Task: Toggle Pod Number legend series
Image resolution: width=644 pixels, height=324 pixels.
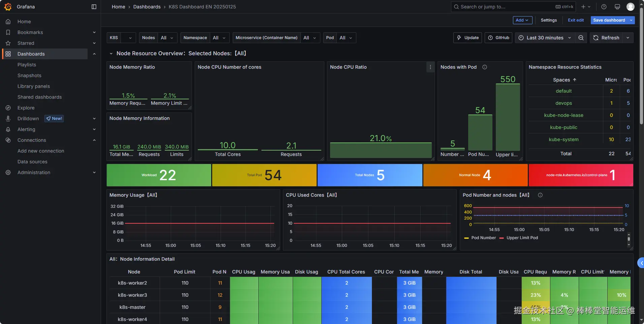Action: pos(480,238)
